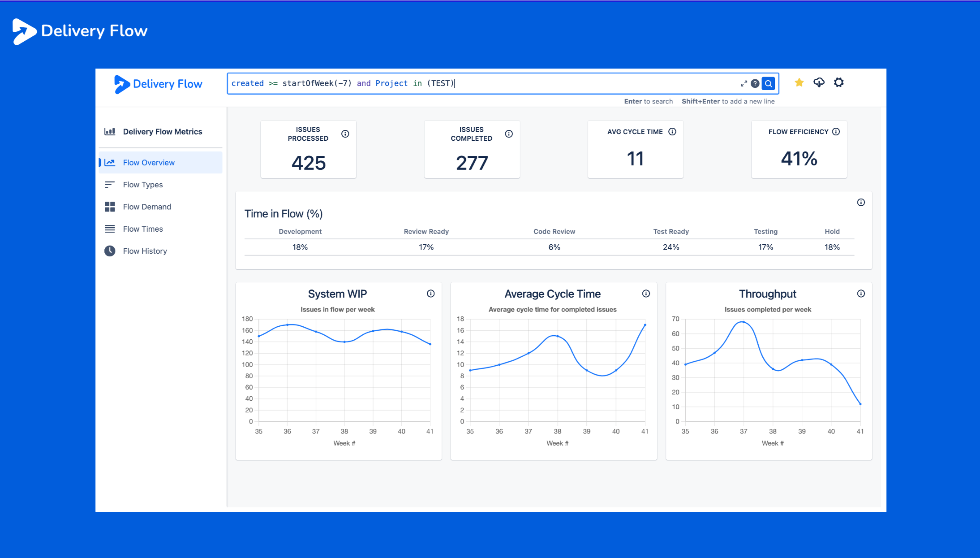Select Flow Overview in the sidebar
980x558 pixels.
click(x=149, y=163)
